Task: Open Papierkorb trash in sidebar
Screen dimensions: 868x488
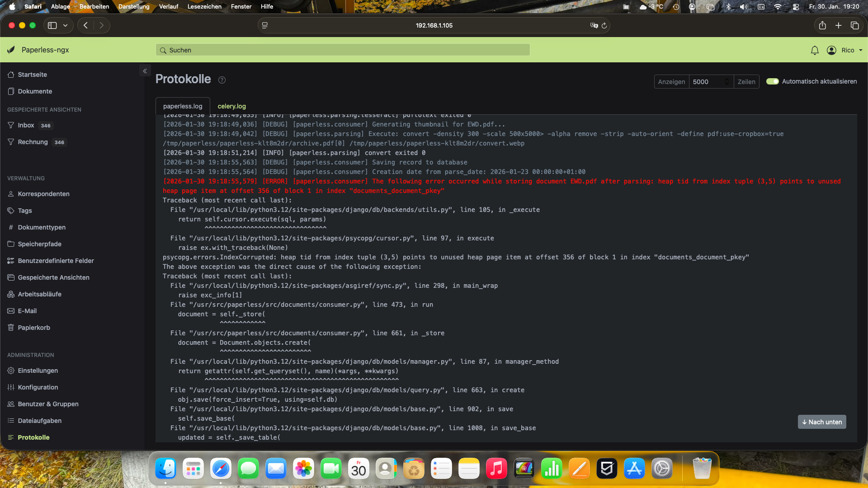Action: 34,328
